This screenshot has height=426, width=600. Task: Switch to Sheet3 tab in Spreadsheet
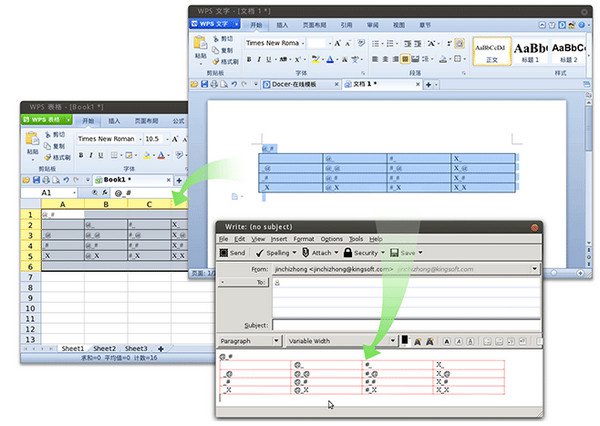[136, 349]
